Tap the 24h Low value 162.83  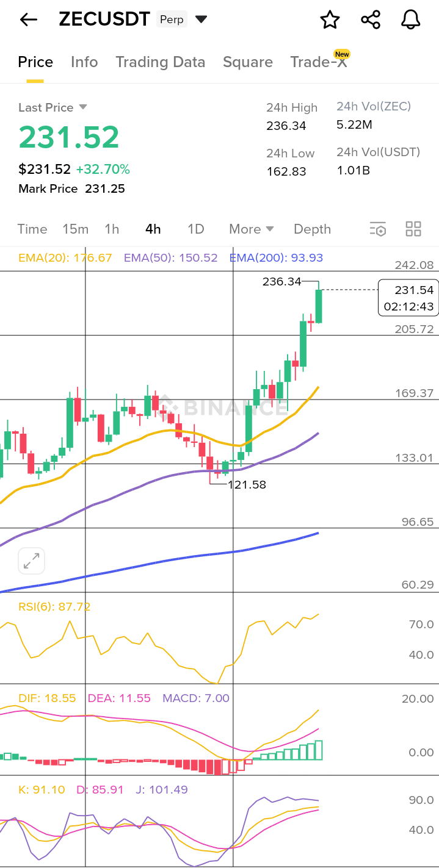pos(286,171)
